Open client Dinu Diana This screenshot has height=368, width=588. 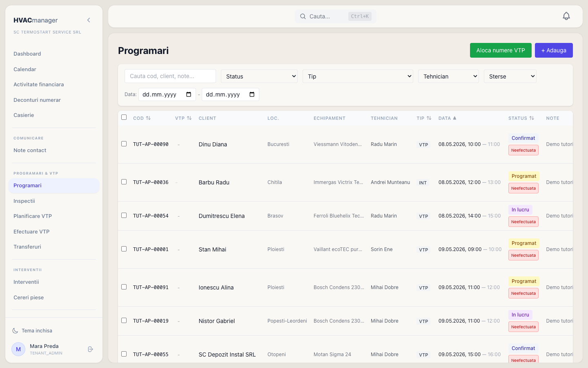point(213,144)
